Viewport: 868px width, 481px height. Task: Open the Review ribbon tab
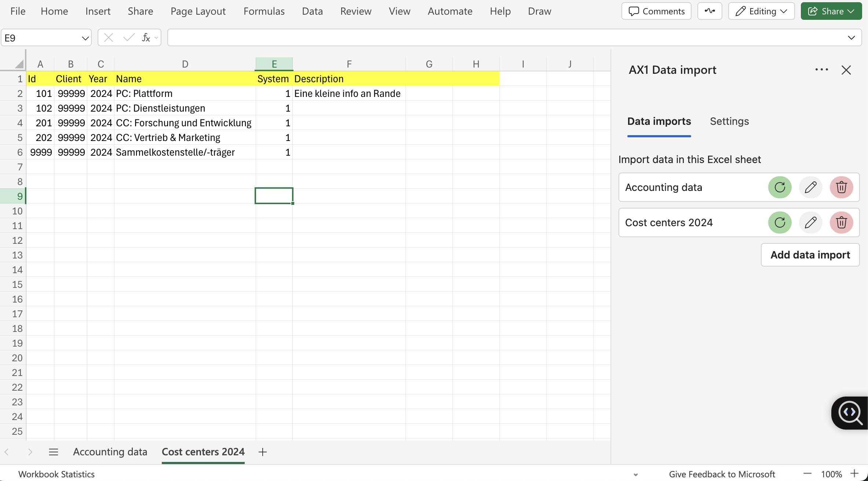pos(356,11)
